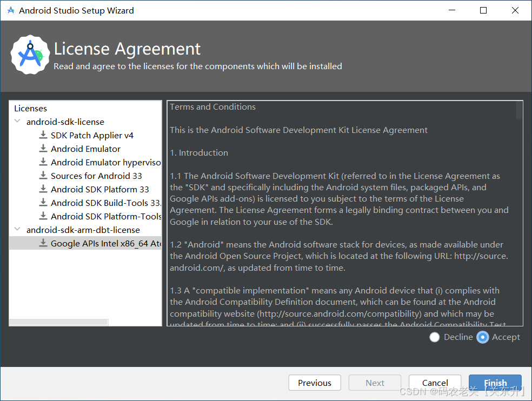Select Google APIs Intel x86_64 entry
The height and width of the screenshot is (401, 532).
106,244
